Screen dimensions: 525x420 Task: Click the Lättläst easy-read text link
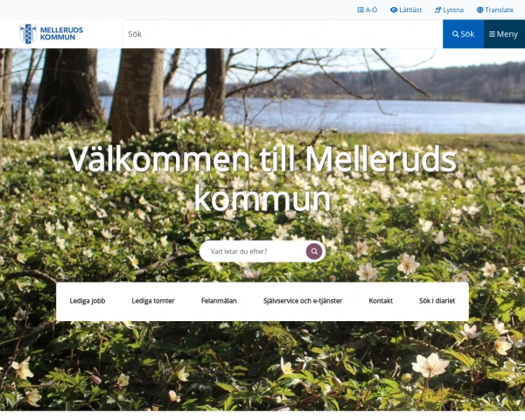410,10
